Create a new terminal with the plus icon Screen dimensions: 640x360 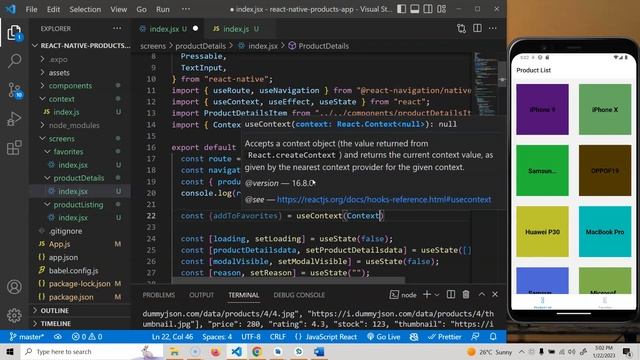[x=427, y=294]
